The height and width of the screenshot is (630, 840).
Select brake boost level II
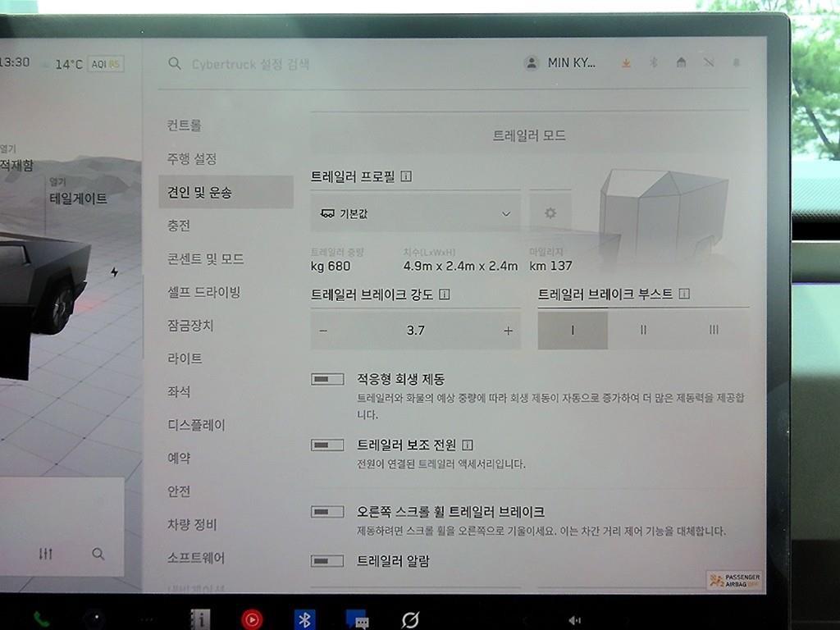click(643, 330)
